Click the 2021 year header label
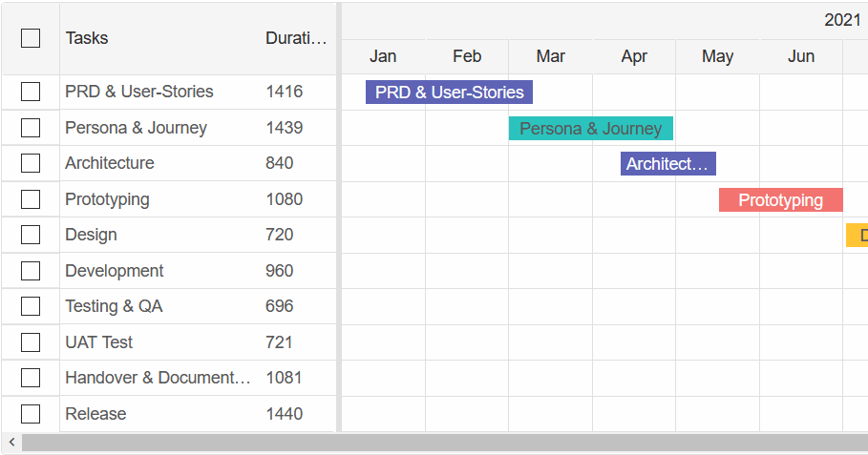This screenshot has width=868, height=455. 842,20
